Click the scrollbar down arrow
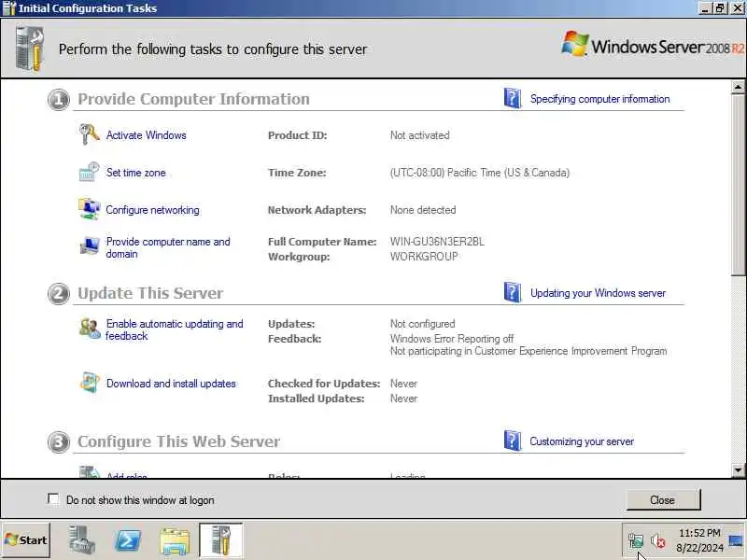The height and width of the screenshot is (560, 747). [x=738, y=470]
